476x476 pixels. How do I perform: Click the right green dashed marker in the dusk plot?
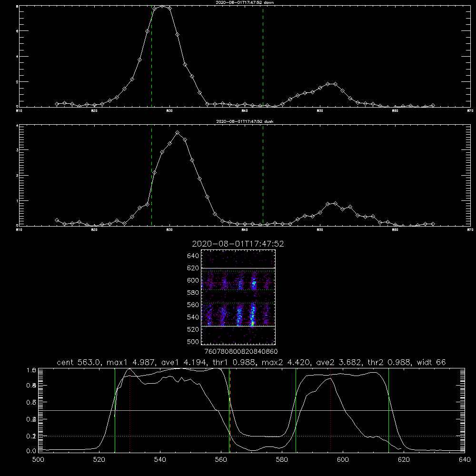coord(263,175)
